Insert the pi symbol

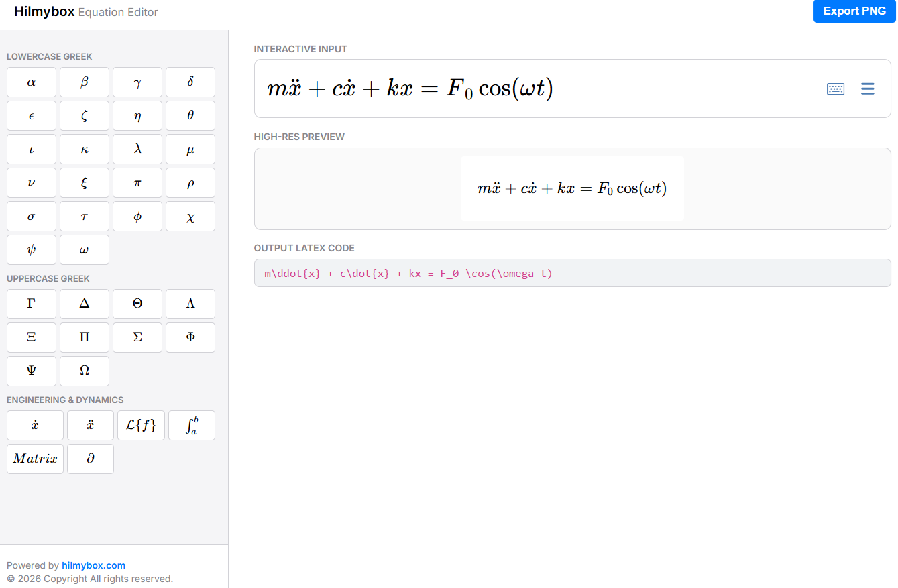click(137, 182)
